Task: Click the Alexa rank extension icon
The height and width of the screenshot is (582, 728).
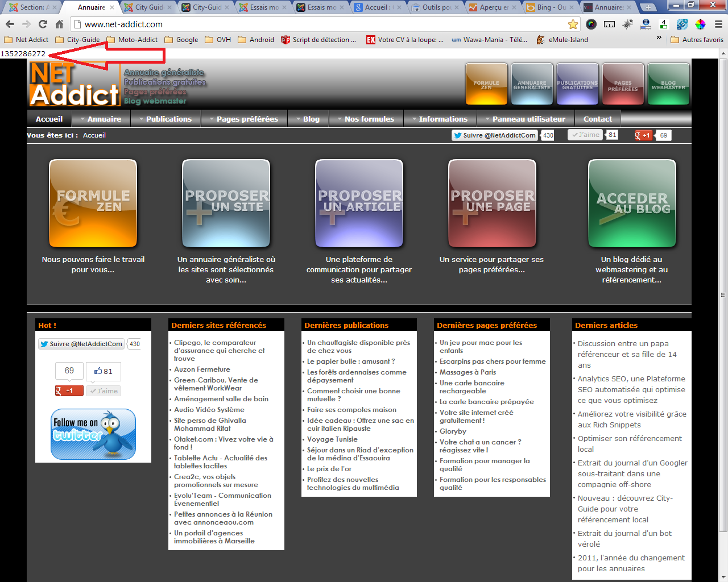Action: [646, 24]
